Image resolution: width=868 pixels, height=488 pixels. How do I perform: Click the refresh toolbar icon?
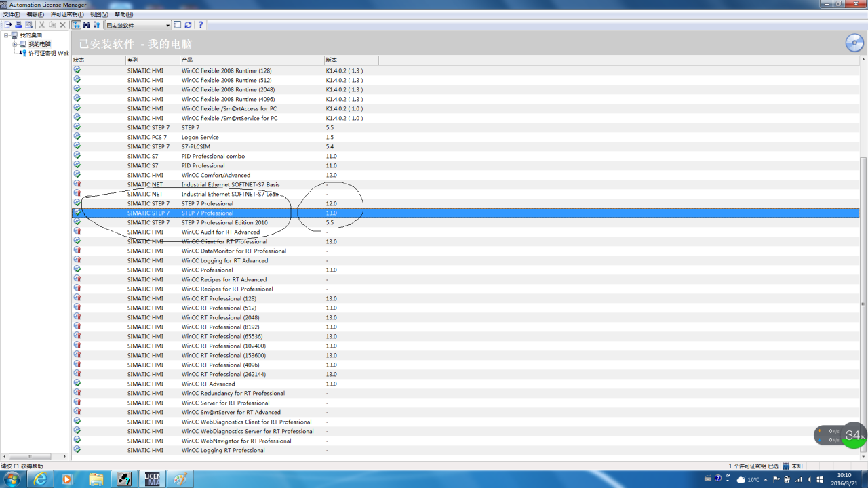188,25
